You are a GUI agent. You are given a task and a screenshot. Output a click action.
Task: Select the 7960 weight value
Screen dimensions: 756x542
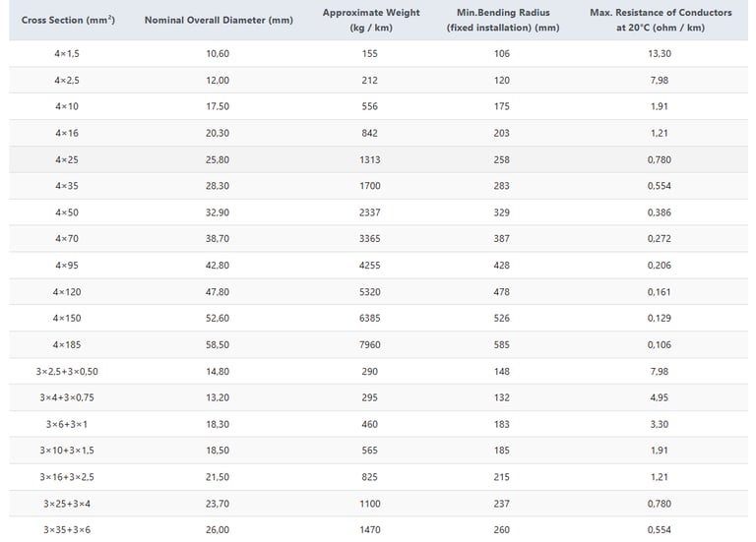pos(370,344)
